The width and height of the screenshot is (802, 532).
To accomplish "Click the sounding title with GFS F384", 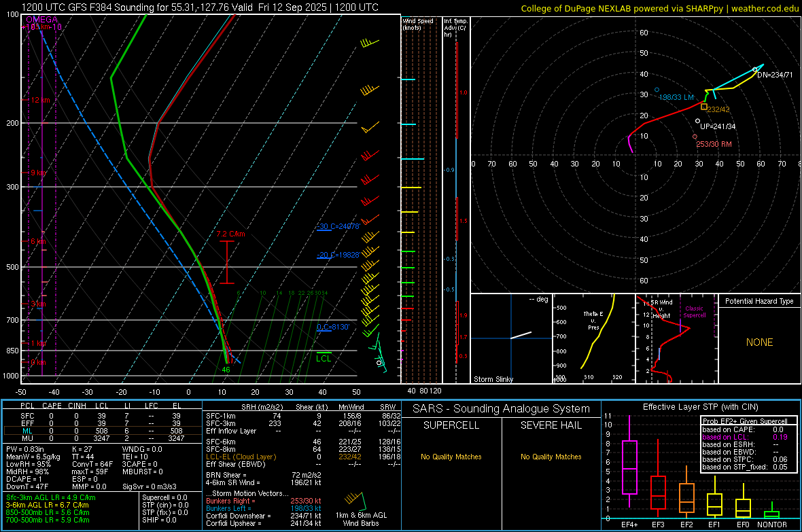I will (200, 7).
